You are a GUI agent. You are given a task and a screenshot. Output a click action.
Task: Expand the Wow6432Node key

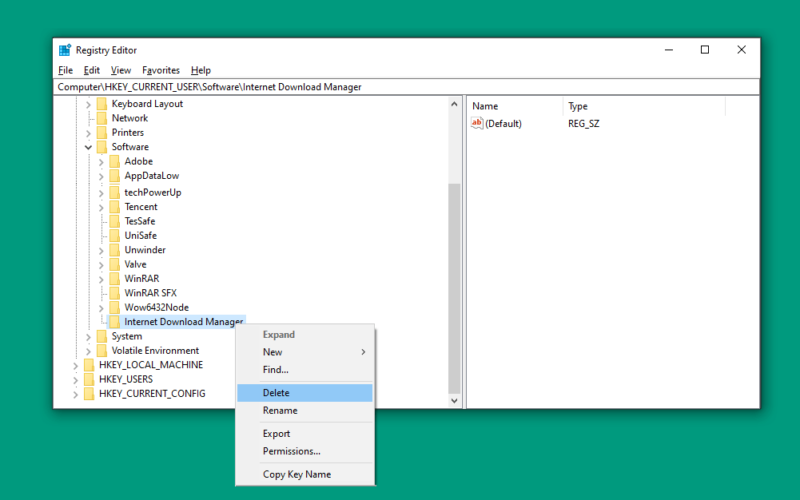[101, 308]
